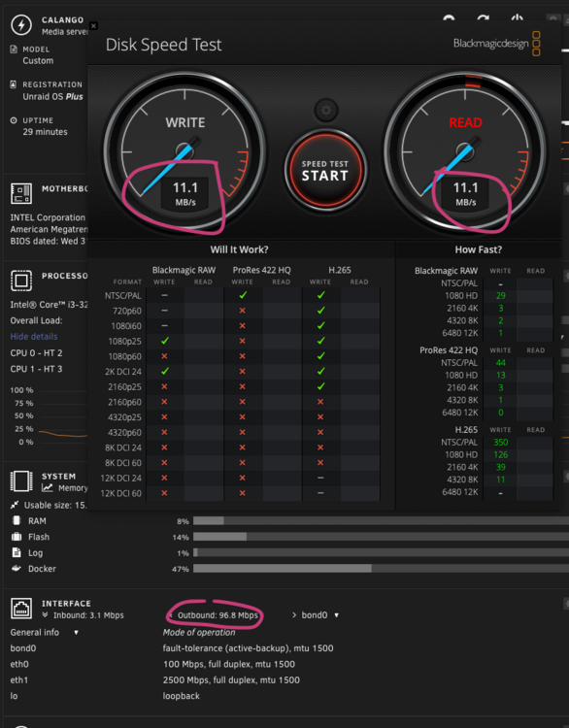Screen dimensions: 569x728
Task: Click the 1080p25 format row label
Action: coord(124,342)
